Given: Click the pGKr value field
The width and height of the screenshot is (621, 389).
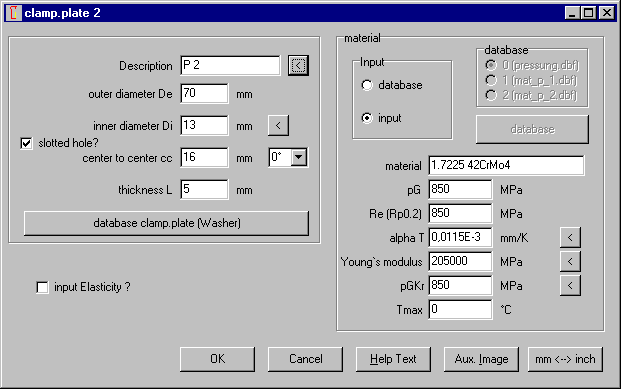Looking at the screenshot, I should [460, 285].
